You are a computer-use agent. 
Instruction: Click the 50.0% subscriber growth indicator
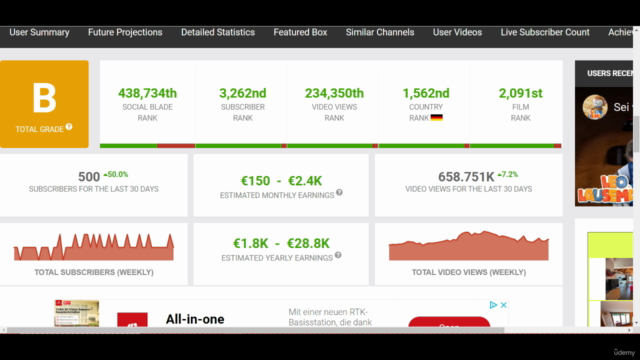116,174
